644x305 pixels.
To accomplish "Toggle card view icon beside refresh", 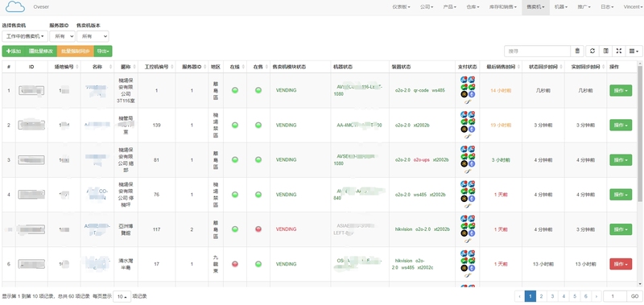I will [x=605, y=51].
